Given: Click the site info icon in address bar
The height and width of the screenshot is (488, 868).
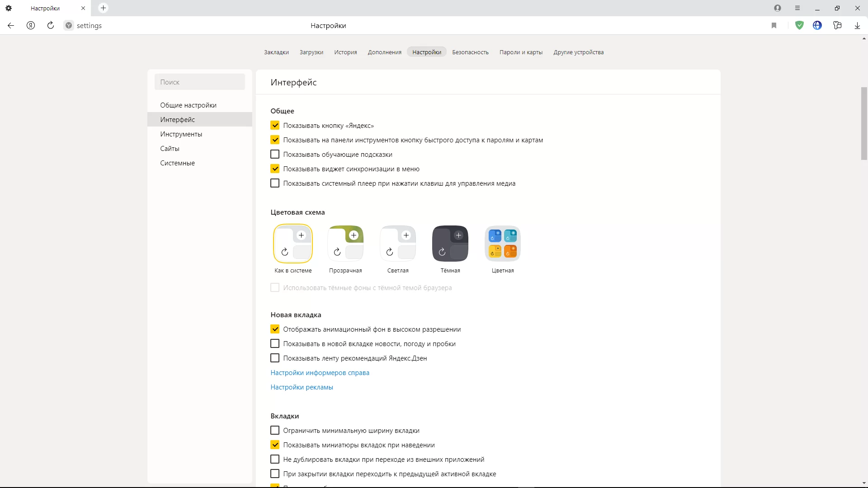Looking at the screenshot, I should [x=69, y=26].
